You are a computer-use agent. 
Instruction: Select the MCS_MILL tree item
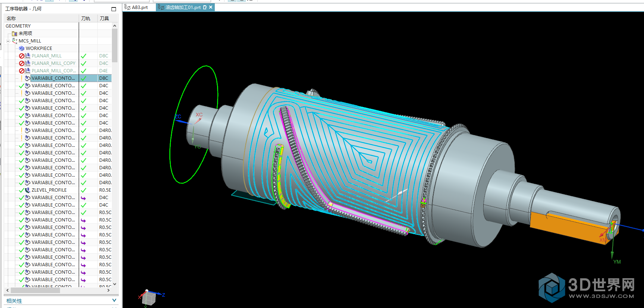30,41
